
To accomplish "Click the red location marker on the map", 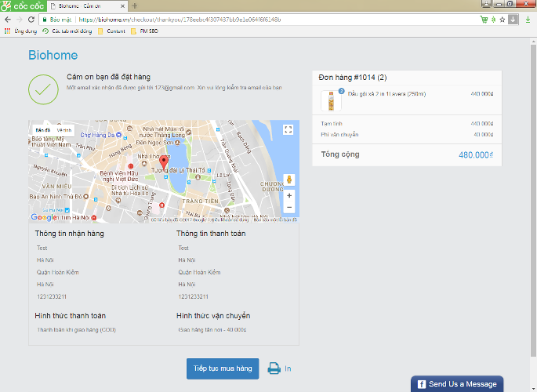I will pyautogui.click(x=163, y=165).
